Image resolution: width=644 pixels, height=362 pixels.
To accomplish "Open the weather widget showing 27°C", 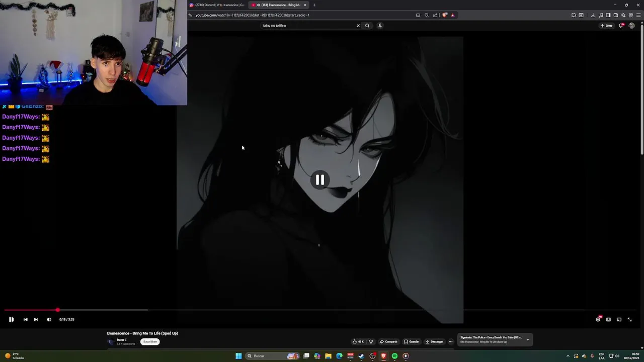I will click(15, 356).
